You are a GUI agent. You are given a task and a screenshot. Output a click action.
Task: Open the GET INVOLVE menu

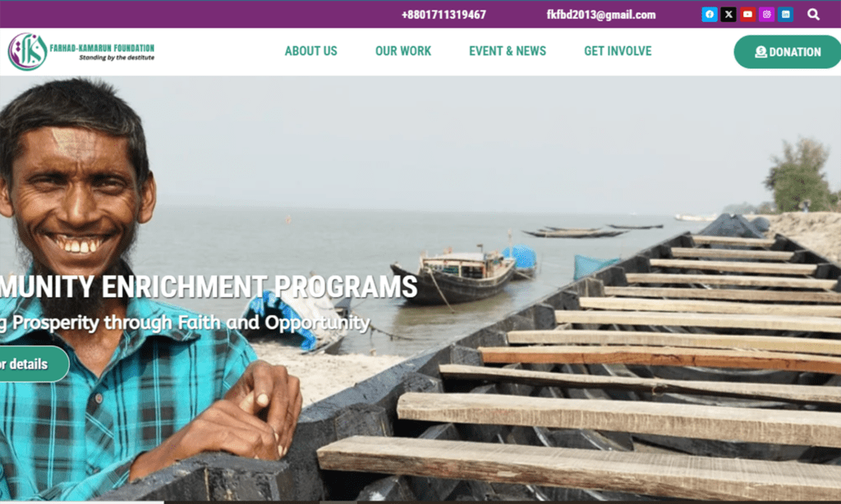pyautogui.click(x=618, y=51)
